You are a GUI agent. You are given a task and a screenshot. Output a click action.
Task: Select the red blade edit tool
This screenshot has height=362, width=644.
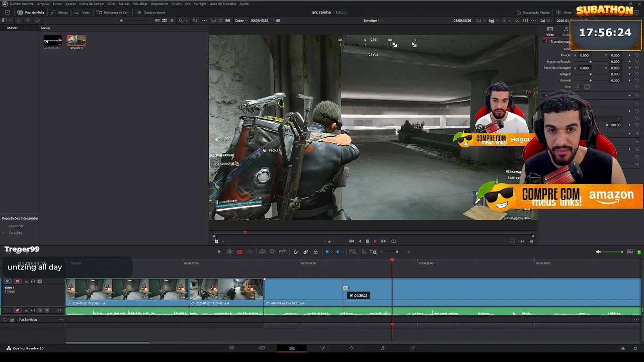239,252
